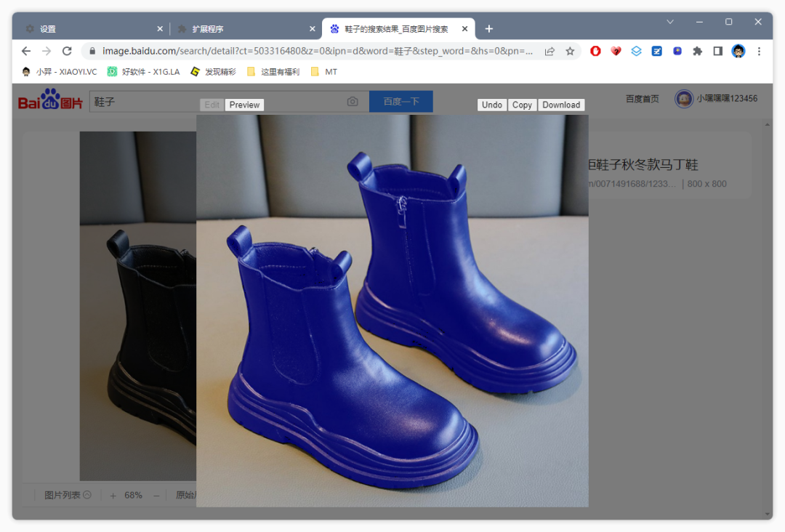Zoom in image with plus icon
Image resolution: width=785 pixels, height=532 pixels.
[113, 495]
